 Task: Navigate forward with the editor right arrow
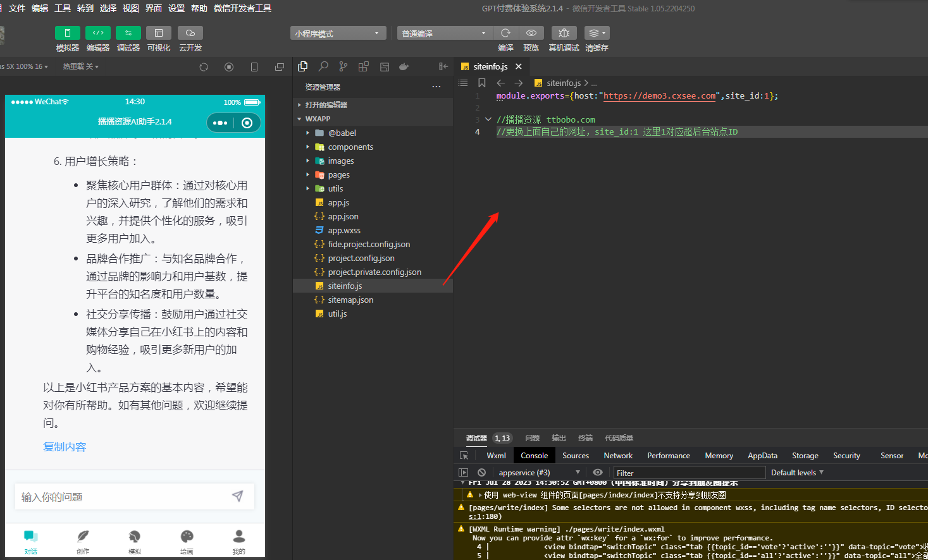point(519,83)
